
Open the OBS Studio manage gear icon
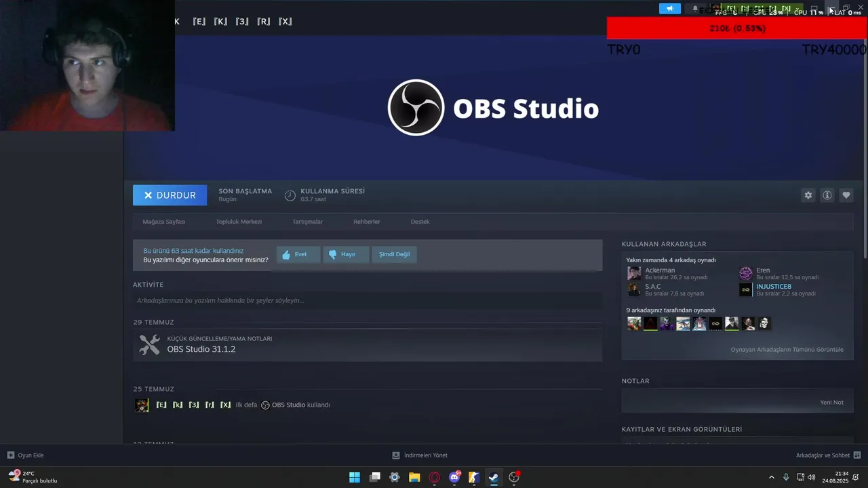tap(808, 195)
